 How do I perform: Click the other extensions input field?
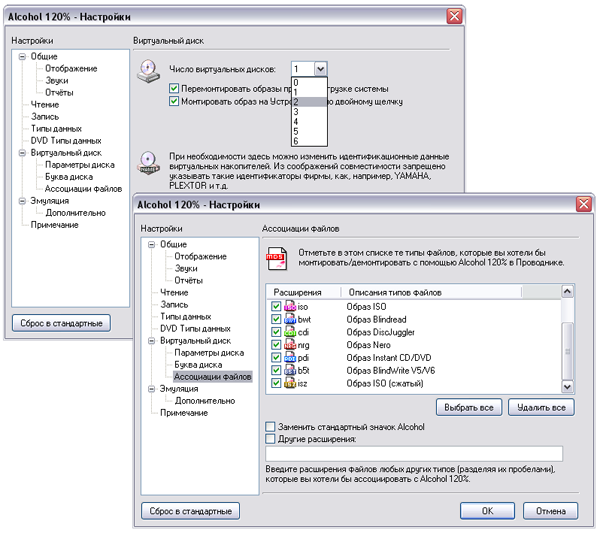pyautogui.click(x=414, y=453)
